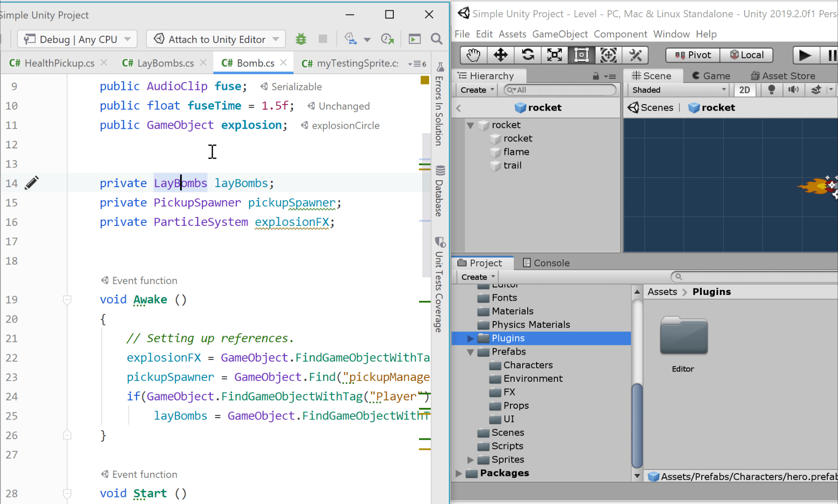Open the GameObject menu
838x504 pixels.
pos(560,34)
